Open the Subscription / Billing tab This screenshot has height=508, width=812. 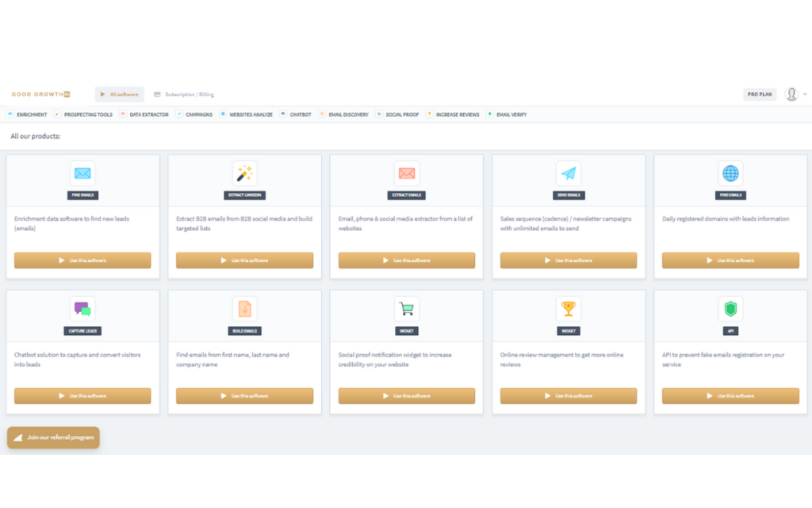coord(184,94)
